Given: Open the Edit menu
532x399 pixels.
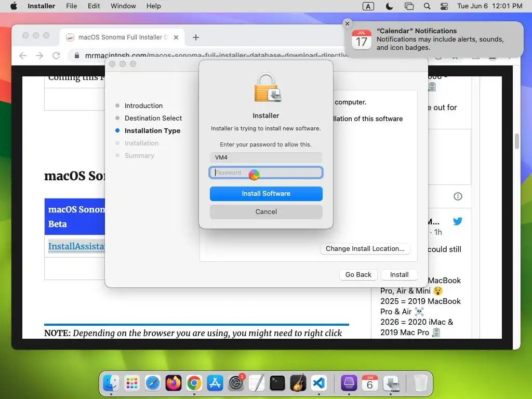Looking at the screenshot, I should click(x=94, y=6).
